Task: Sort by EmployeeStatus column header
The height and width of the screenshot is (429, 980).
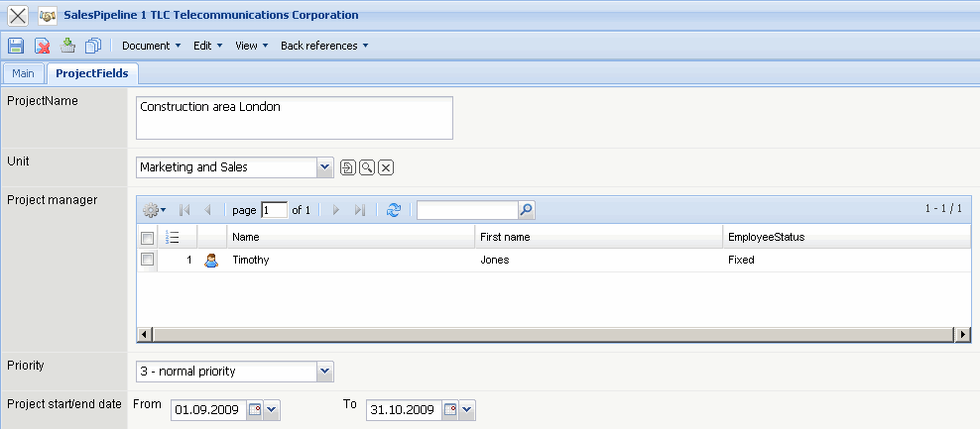Action: pos(846,238)
